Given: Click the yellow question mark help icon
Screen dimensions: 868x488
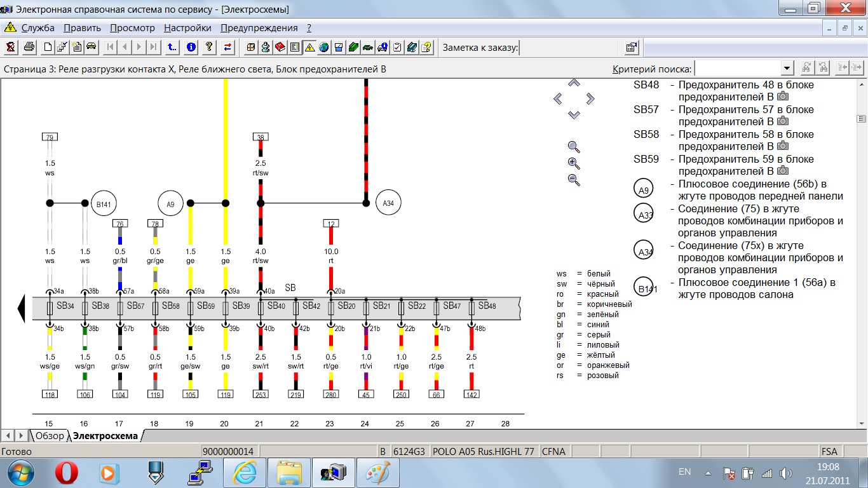Looking at the screenshot, I should 209,47.
